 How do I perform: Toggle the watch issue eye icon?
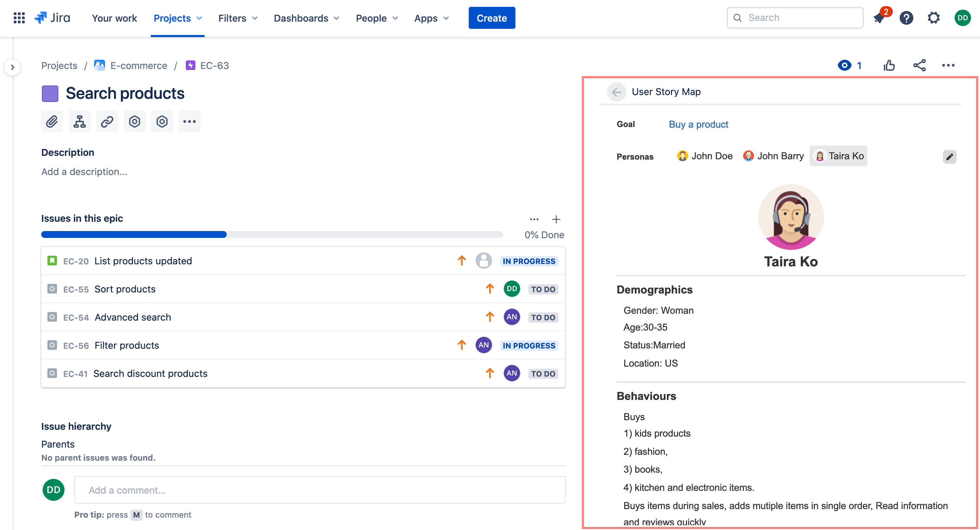pyautogui.click(x=844, y=66)
